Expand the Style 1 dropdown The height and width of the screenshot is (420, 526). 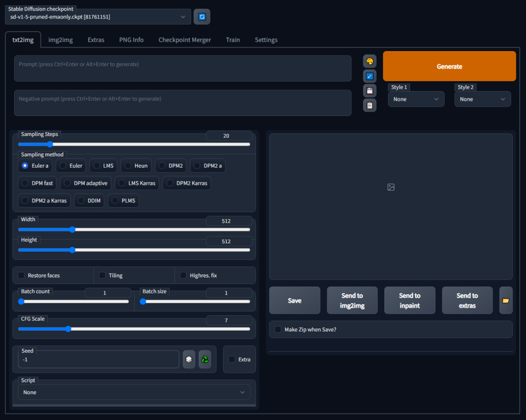point(416,99)
